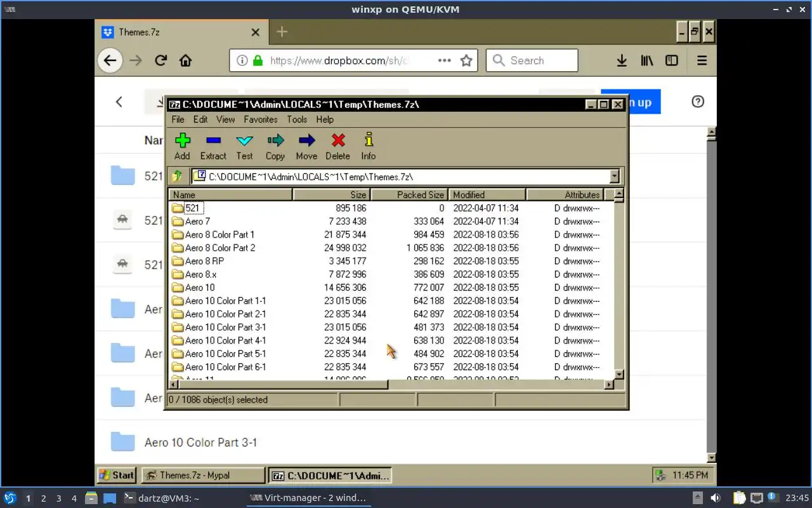Click the file list horizontal scrollbar thumb
812x508 pixels.
pyautogui.click(x=283, y=384)
